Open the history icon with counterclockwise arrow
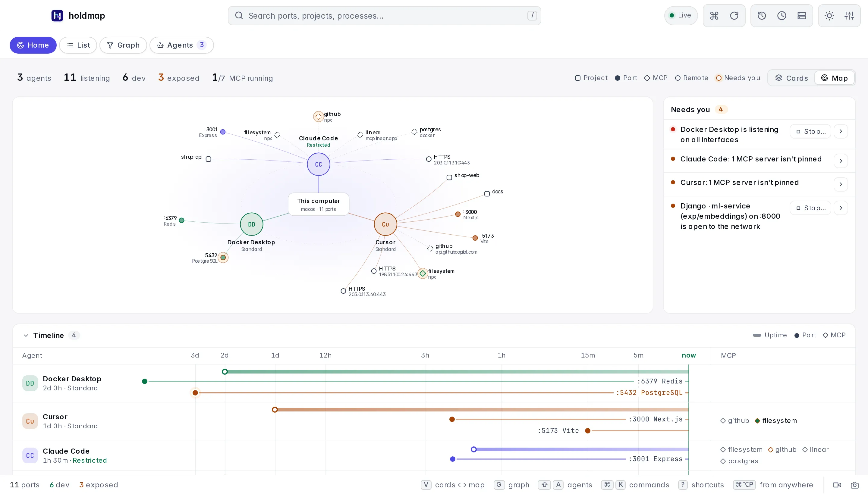This screenshot has height=494, width=868. click(762, 16)
